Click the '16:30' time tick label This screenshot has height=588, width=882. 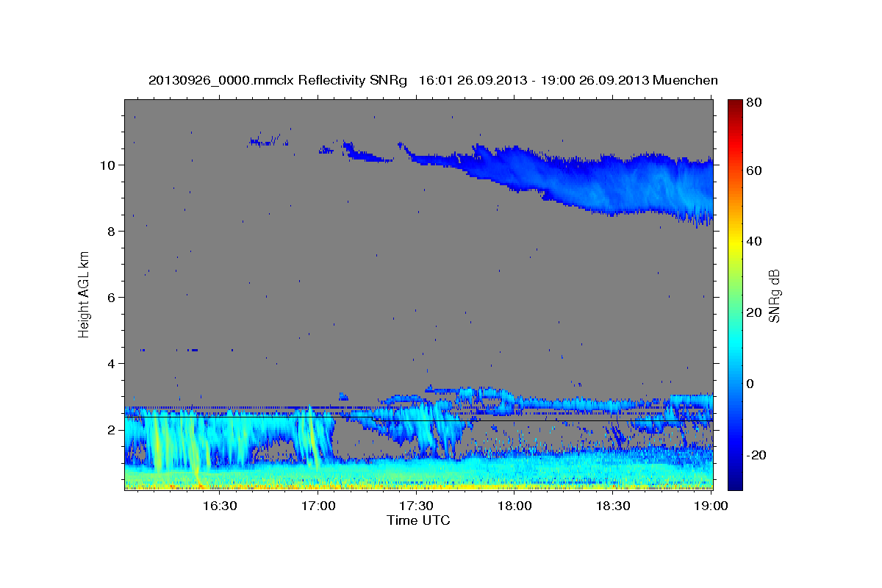220,506
